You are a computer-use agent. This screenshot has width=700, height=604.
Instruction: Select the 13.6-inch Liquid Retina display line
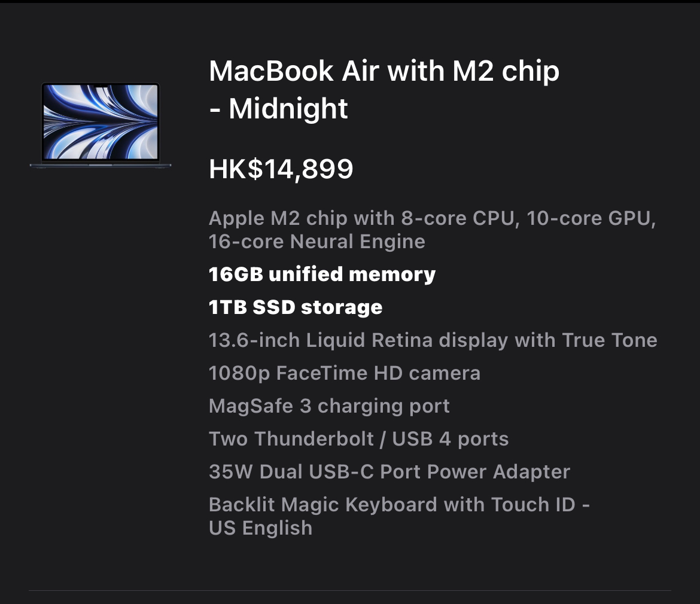click(433, 340)
